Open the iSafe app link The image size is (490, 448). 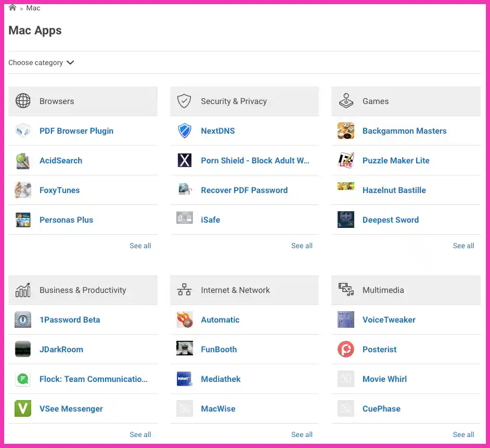(x=211, y=220)
